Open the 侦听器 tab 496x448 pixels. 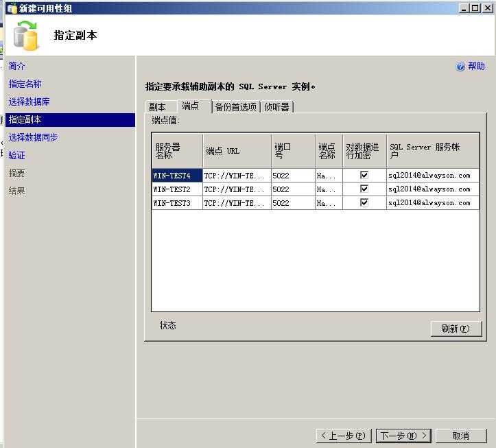pos(276,107)
